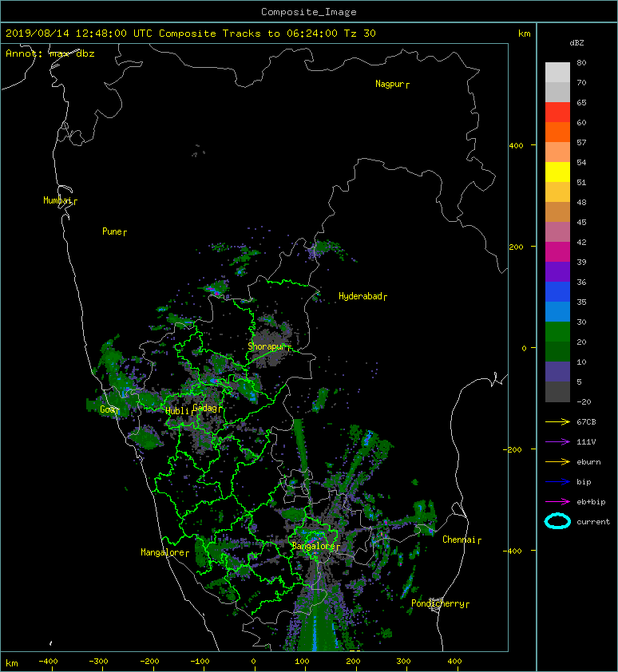The image size is (618, 672).
Task: Click the 45 value on the dBZ scale
Action: pos(581,223)
